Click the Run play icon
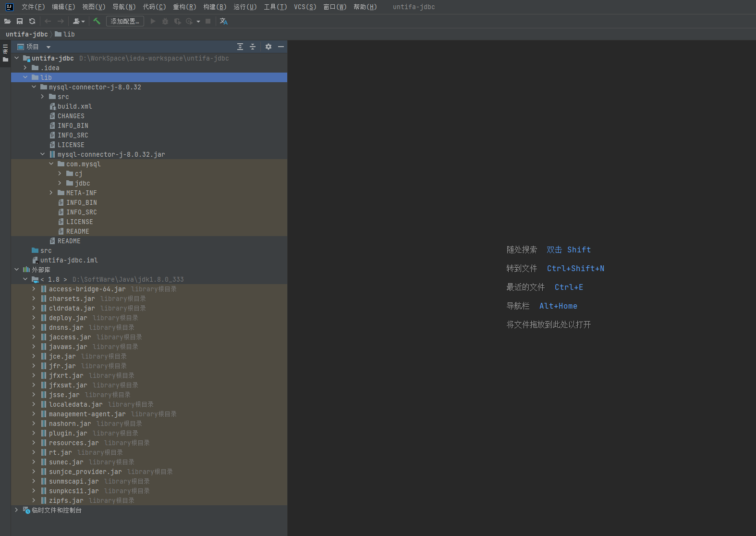 click(x=153, y=21)
